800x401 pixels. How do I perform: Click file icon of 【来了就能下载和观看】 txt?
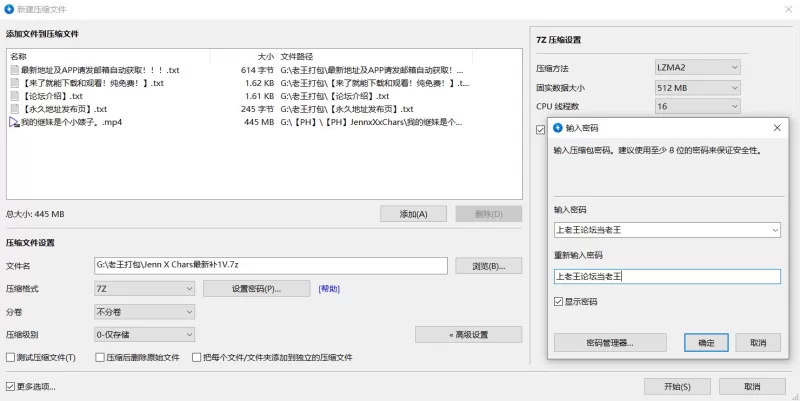[x=14, y=83]
